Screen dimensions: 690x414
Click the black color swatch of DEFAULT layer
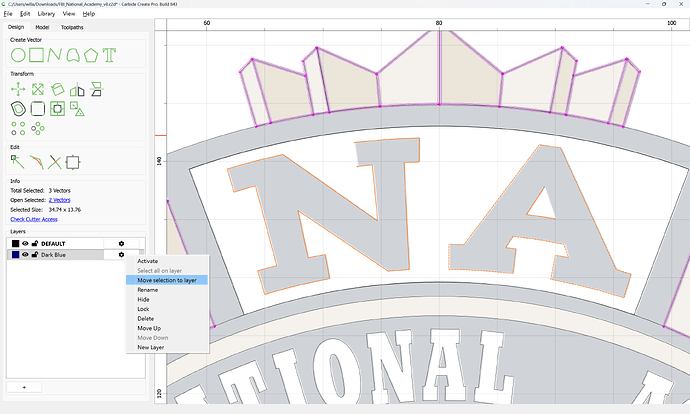click(15, 243)
